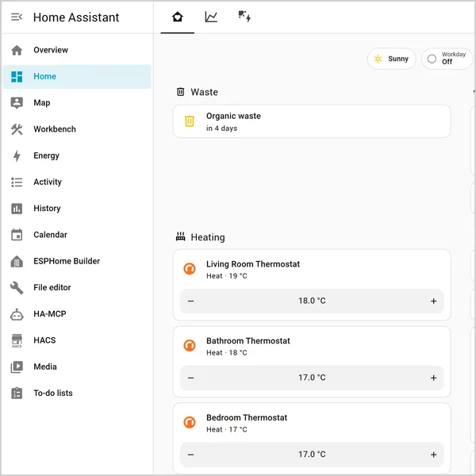Open the Overview house icon
Image resolution: width=476 pixels, height=476 pixels.
[x=17, y=50]
